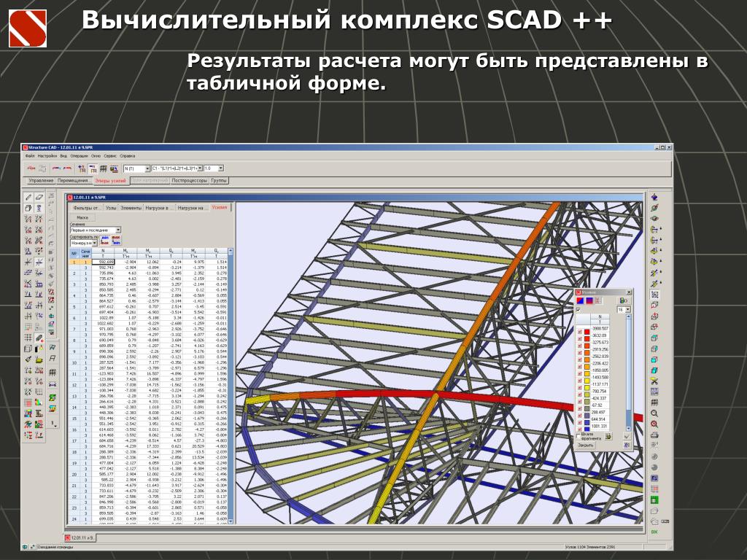Click the rotate view icon at top right
Screen dimensions: 747x560
(654, 196)
